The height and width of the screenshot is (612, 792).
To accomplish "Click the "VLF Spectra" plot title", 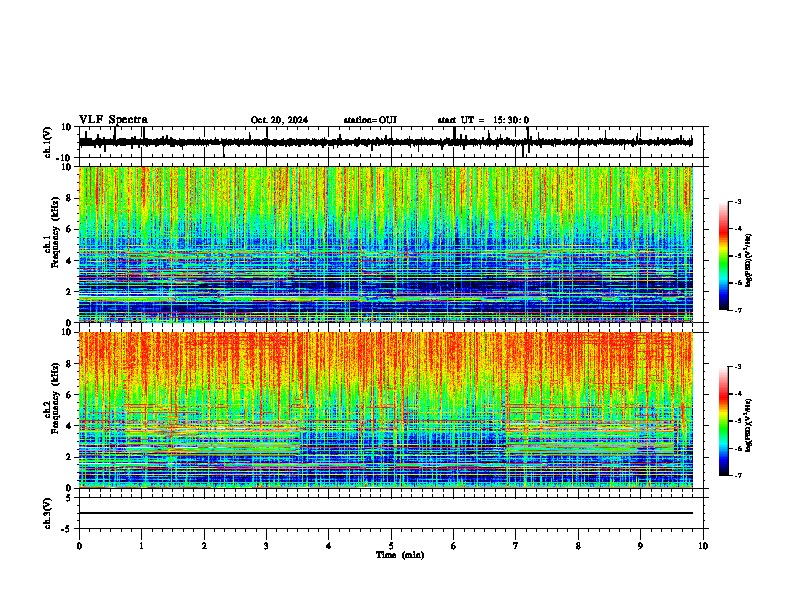I will (113, 120).
